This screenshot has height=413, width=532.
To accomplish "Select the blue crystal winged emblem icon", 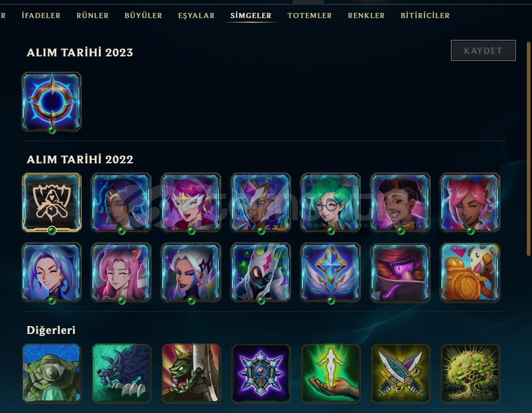I will click(331, 272).
